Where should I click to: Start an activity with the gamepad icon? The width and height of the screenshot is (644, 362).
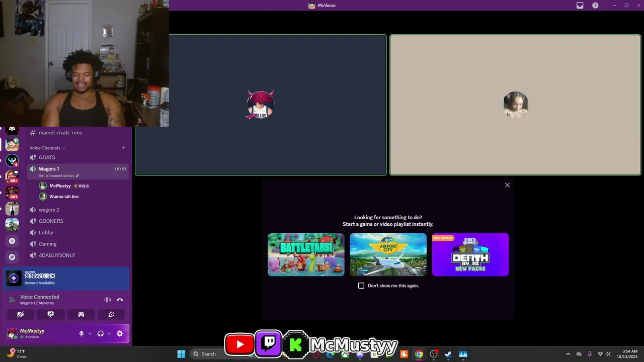point(81,314)
